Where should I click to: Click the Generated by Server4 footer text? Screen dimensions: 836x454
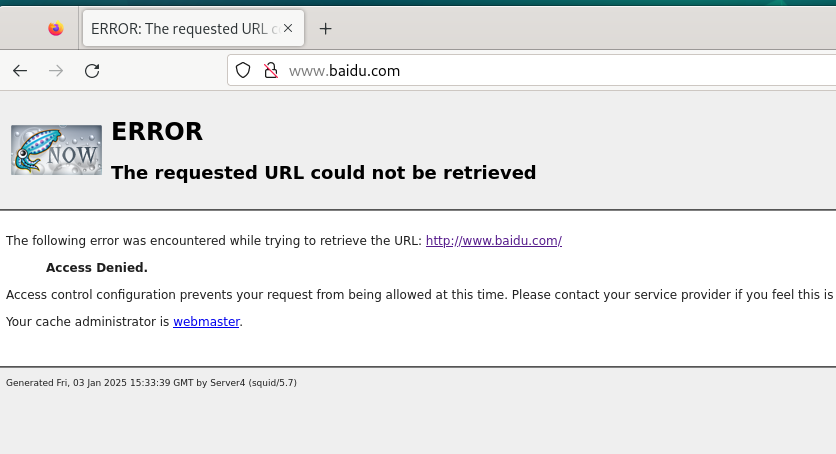(x=151, y=383)
